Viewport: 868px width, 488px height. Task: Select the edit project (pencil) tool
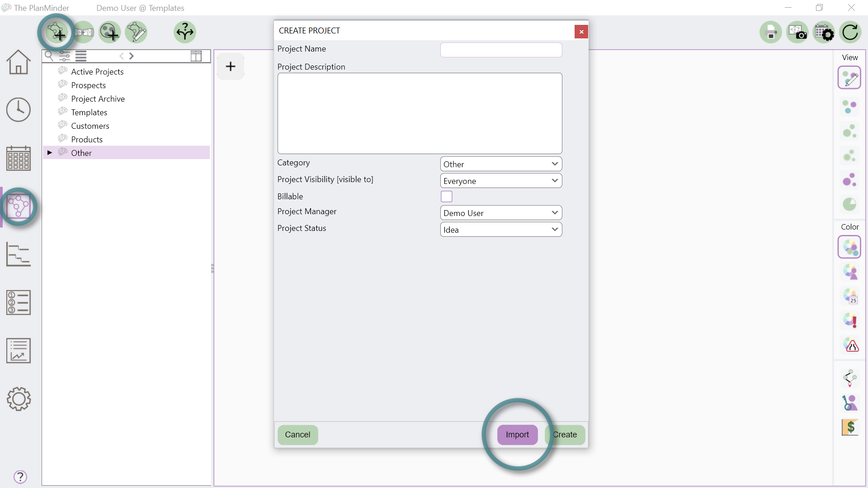point(136,32)
